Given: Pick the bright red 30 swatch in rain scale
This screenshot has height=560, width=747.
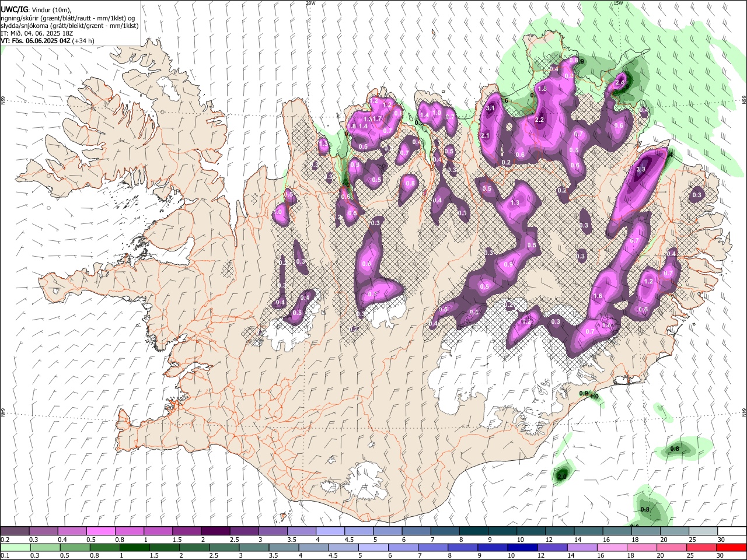Looking at the screenshot, I should (732, 548).
